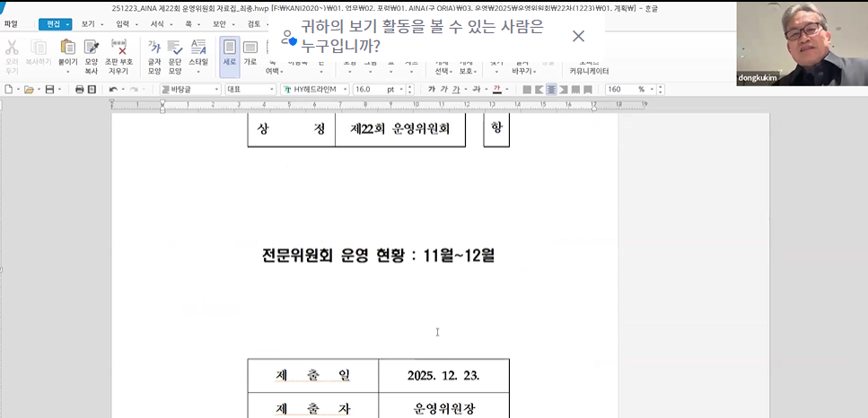Viewport: 868px width, 418px height.
Task: Click the Redo arrow icon
Action: 134,89
